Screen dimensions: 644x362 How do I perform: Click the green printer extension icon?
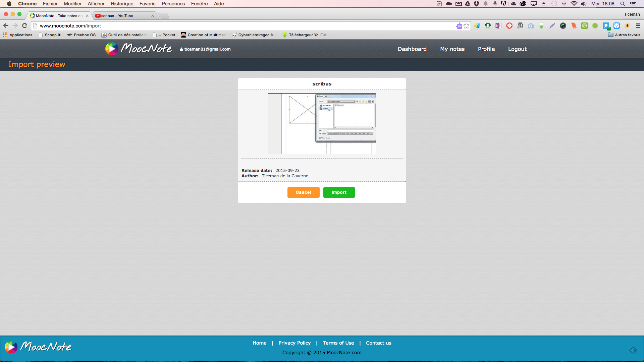click(584, 26)
